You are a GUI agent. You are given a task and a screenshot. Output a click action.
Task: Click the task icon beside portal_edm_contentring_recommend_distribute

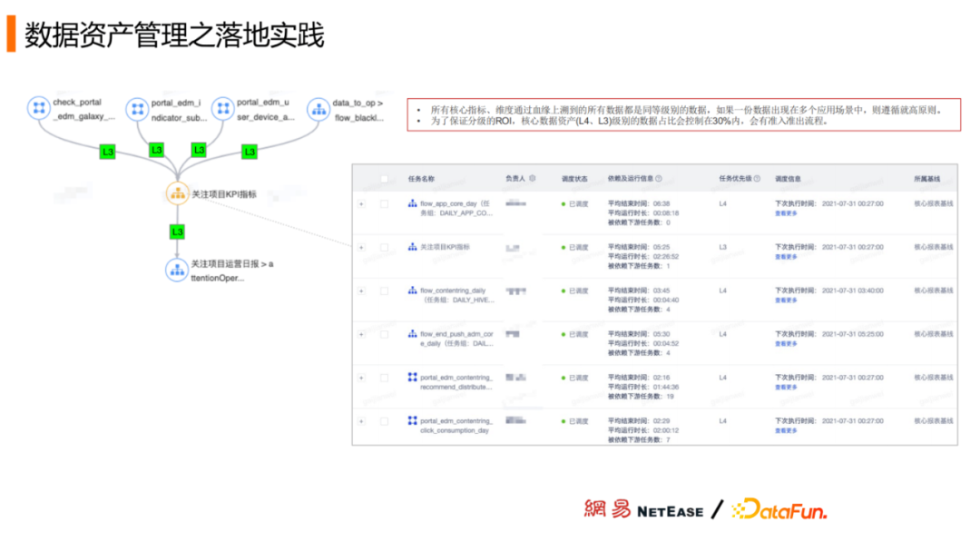[413, 377]
